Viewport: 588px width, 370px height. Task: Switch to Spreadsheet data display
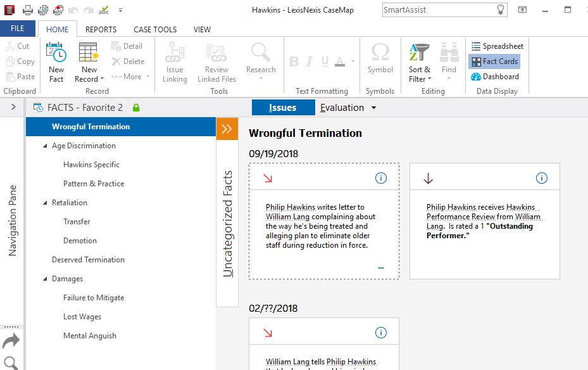[497, 46]
